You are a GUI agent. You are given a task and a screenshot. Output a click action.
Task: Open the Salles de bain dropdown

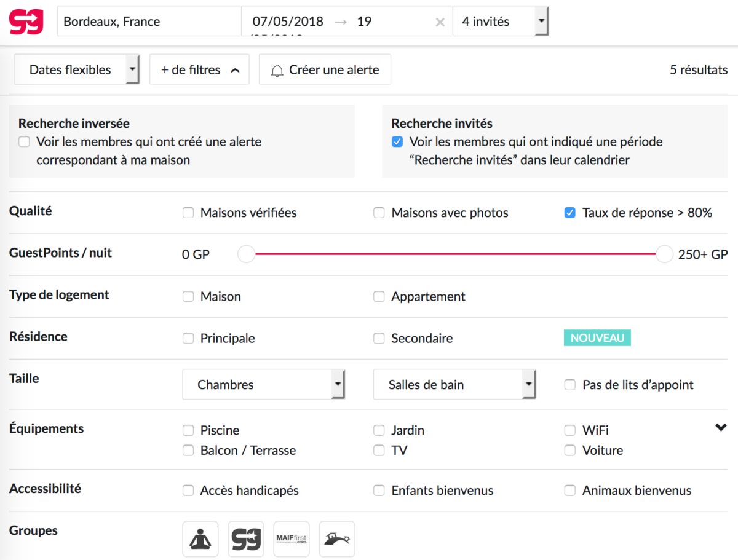coord(454,385)
